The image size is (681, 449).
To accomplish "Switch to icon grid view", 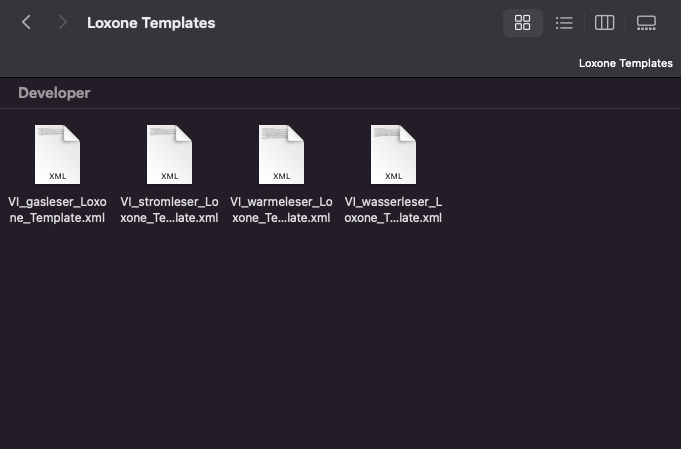I will [522, 23].
